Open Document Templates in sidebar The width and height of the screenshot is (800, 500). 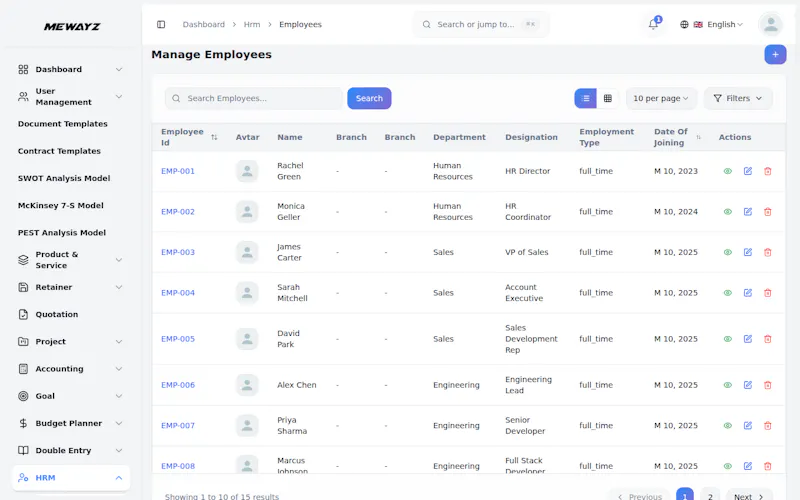pos(63,124)
